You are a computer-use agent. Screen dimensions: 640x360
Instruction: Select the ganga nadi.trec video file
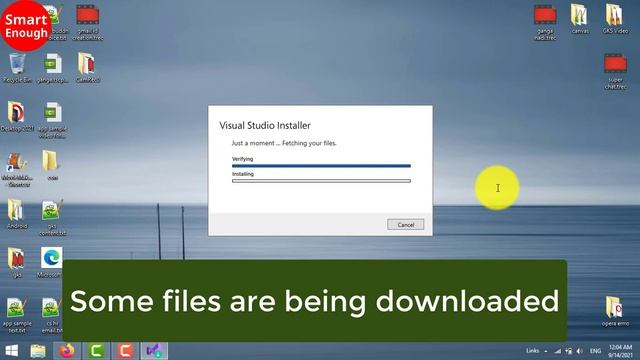[x=545, y=22]
